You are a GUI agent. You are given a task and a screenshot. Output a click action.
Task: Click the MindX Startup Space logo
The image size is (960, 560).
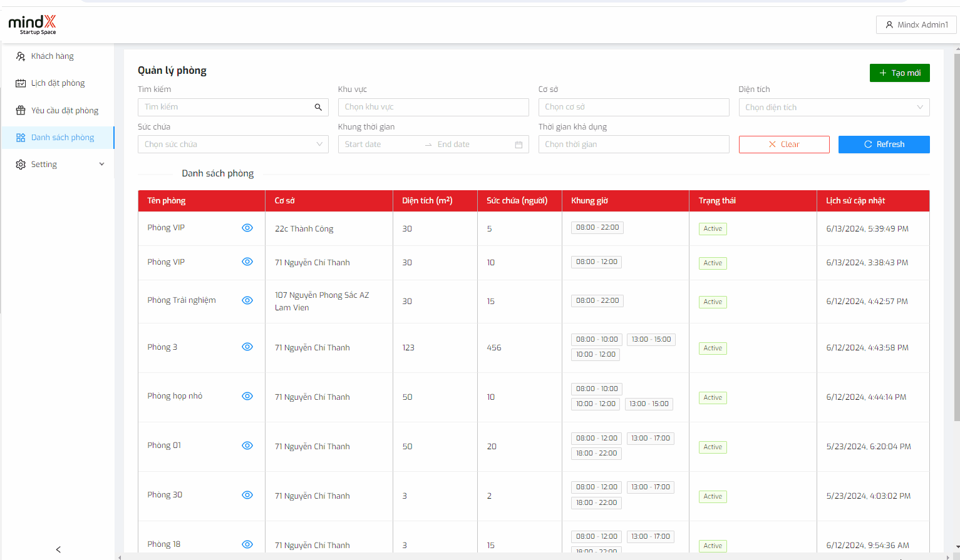click(33, 25)
